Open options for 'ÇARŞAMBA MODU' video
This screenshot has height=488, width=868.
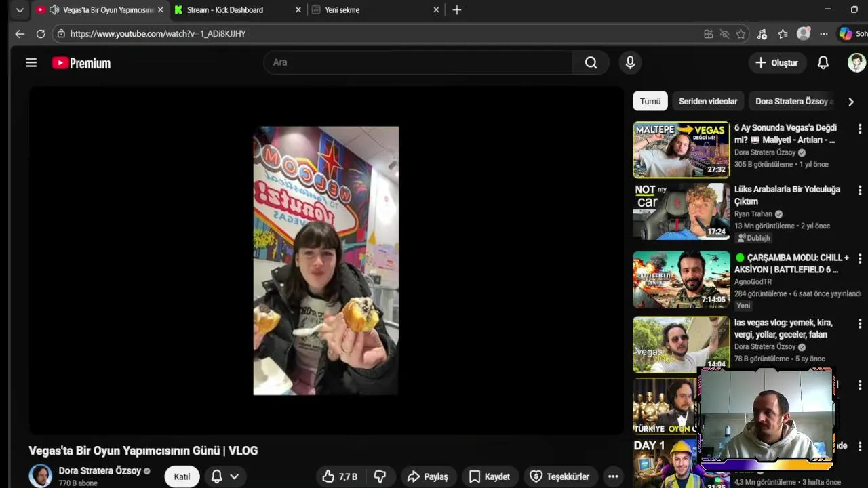860,259
